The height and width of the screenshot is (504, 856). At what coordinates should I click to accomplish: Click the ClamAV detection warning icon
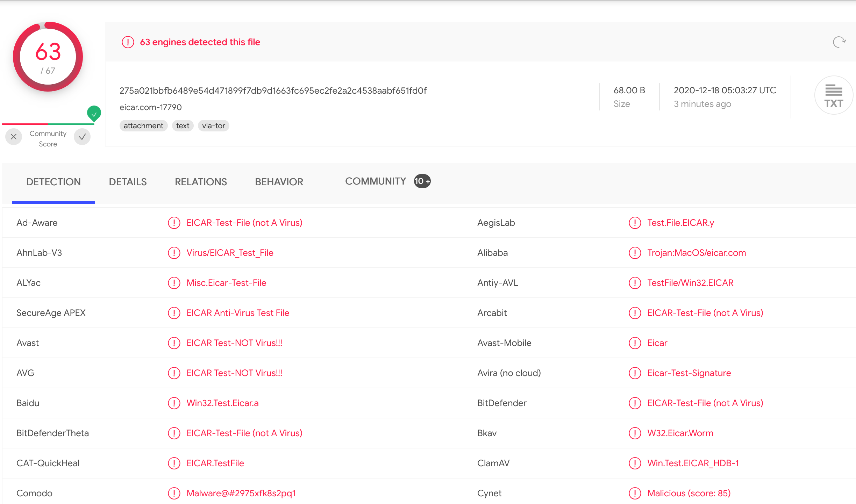(635, 463)
